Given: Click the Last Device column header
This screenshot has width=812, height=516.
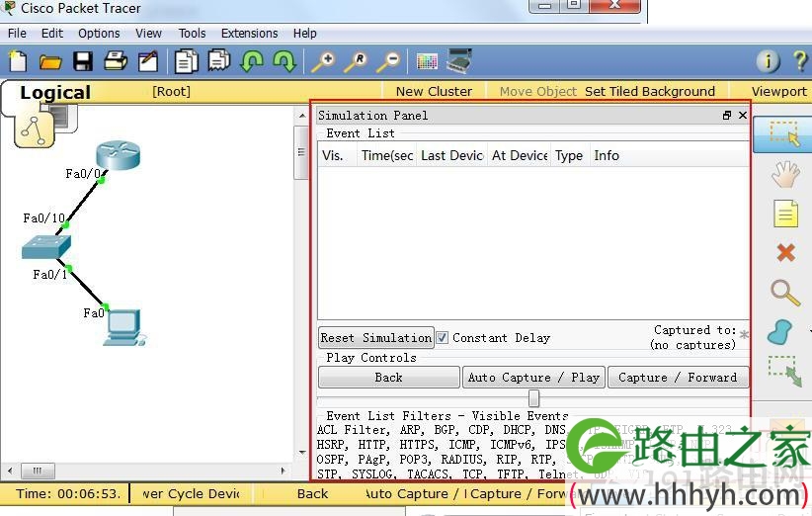Looking at the screenshot, I should (451, 155).
